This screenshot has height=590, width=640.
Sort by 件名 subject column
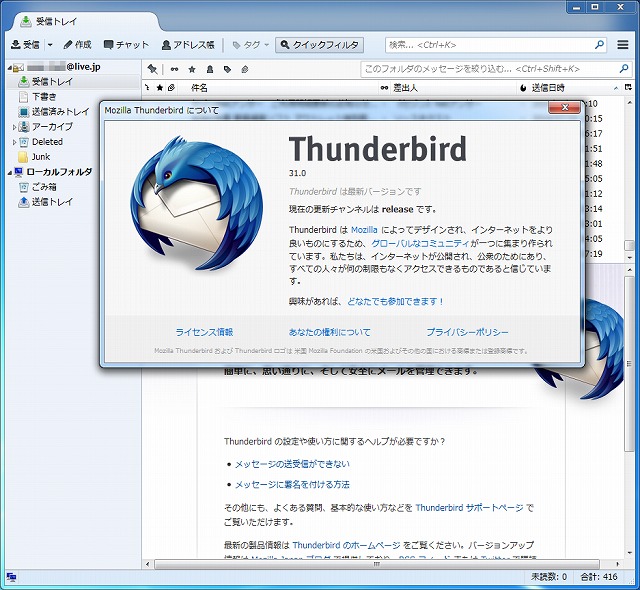pos(199,88)
